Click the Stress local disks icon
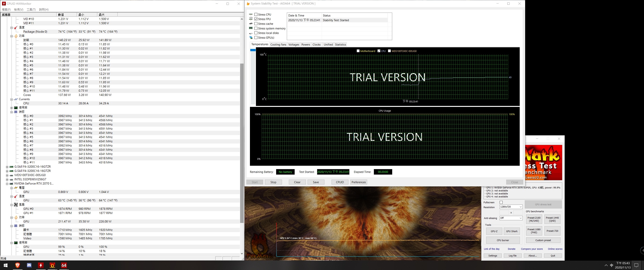 pos(251,33)
